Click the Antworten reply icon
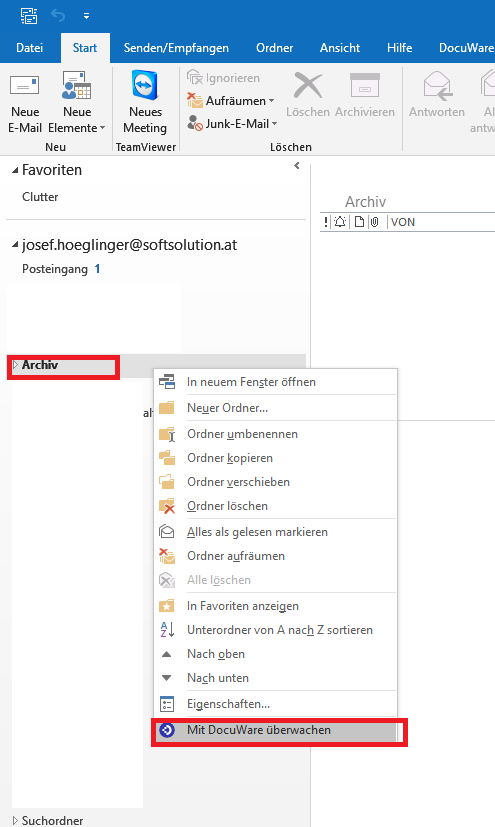This screenshot has width=495, height=827. pyautogui.click(x=437, y=86)
